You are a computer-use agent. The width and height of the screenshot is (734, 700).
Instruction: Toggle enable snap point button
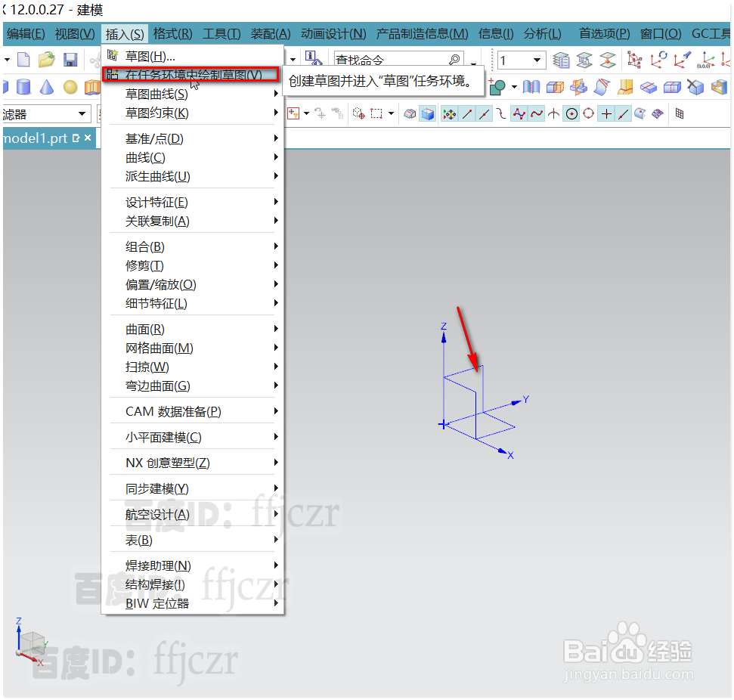click(x=449, y=114)
